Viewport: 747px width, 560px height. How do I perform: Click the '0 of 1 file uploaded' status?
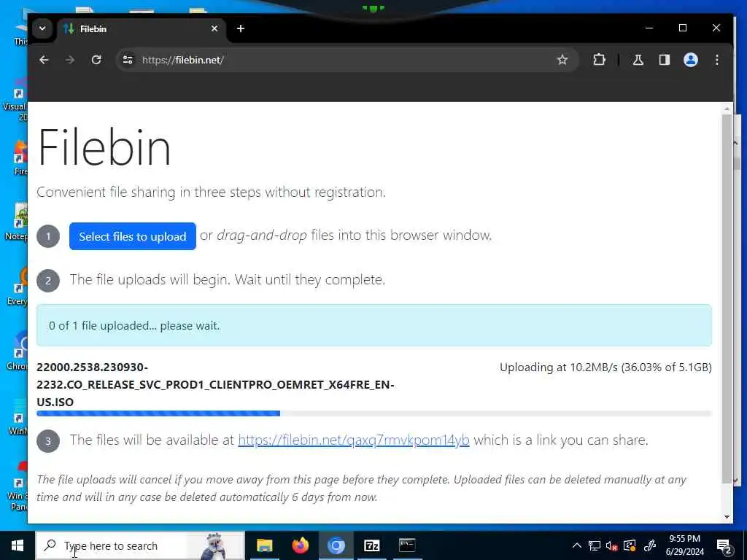pos(134,326)
